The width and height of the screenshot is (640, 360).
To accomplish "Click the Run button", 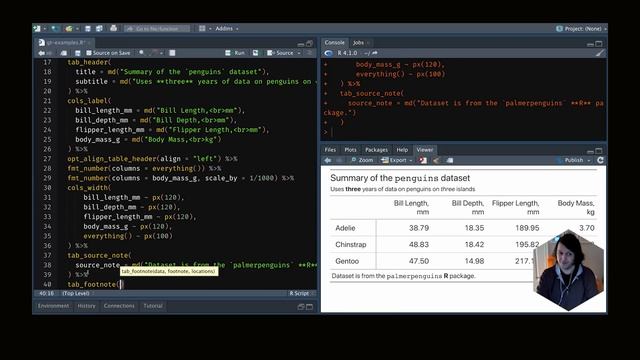I will click(235, 53).
